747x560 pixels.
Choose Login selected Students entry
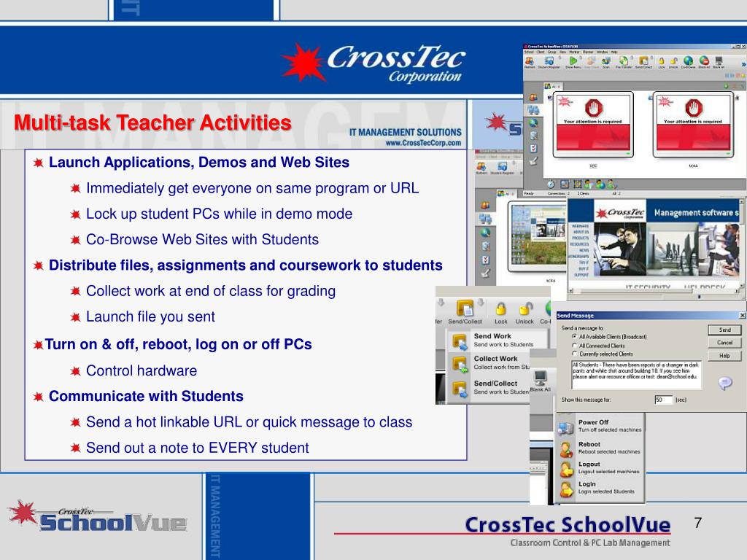600,488
